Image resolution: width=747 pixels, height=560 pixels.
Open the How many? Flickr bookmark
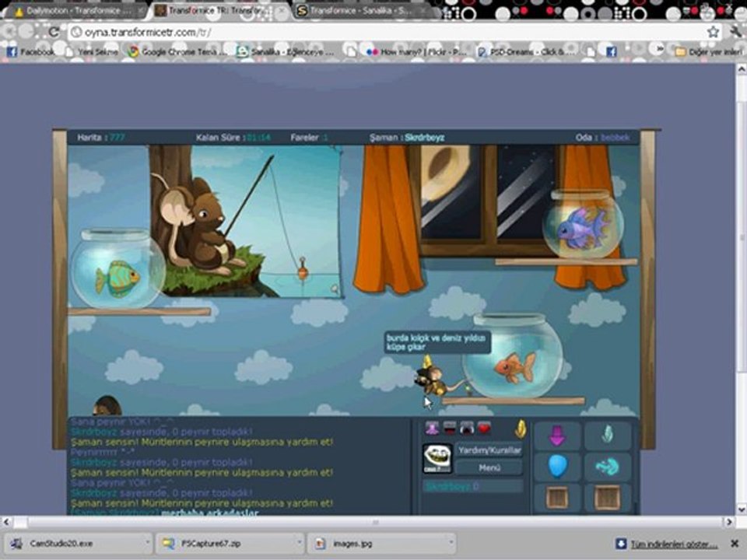(x=416, y=51)
